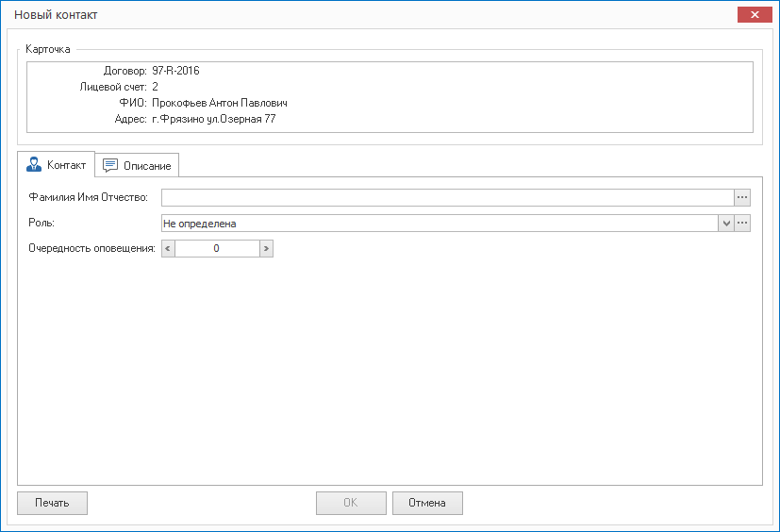
Task: Click the speech bubble icon on Описание tab
Action: point(110,165)
